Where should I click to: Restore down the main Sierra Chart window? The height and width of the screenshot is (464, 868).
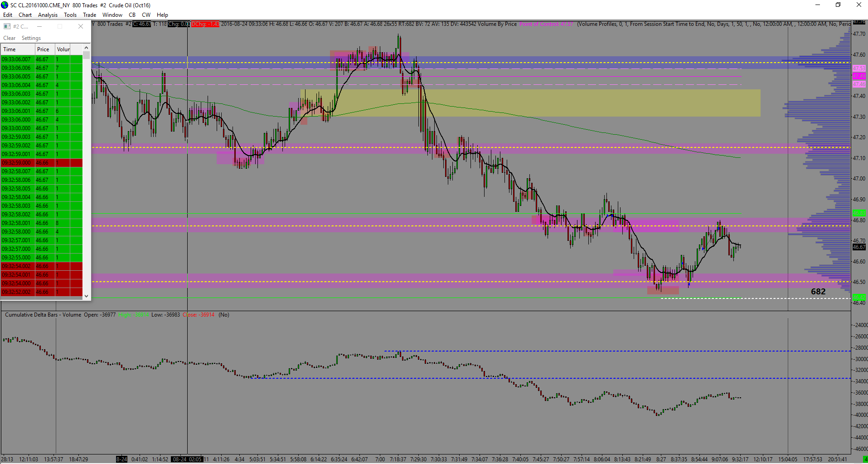838,5
